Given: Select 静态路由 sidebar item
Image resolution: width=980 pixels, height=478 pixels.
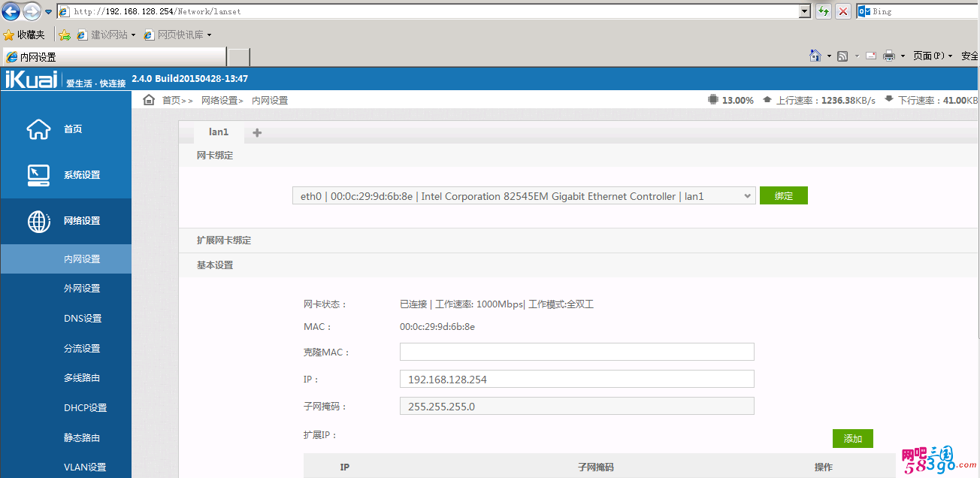Looking at the screenshot, I should tap(65, 438).
